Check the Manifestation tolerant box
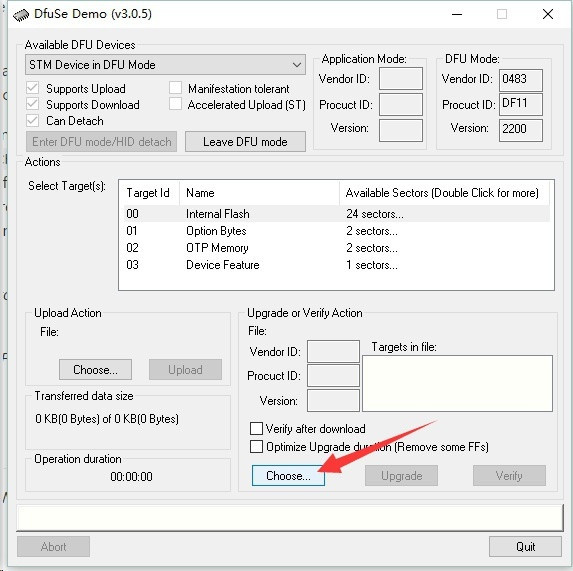573x571 pixels. coord(175,88)
